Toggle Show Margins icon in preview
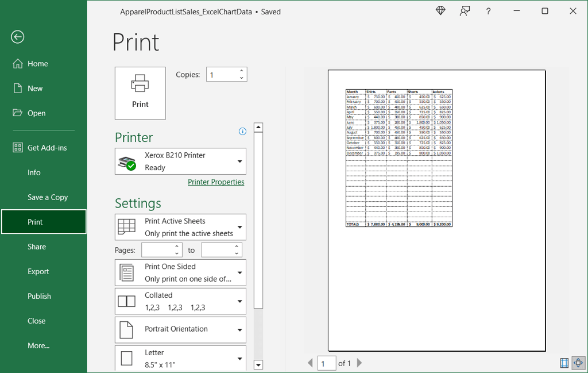The width and height of the screenshot is (588, 373). (564, 363)
